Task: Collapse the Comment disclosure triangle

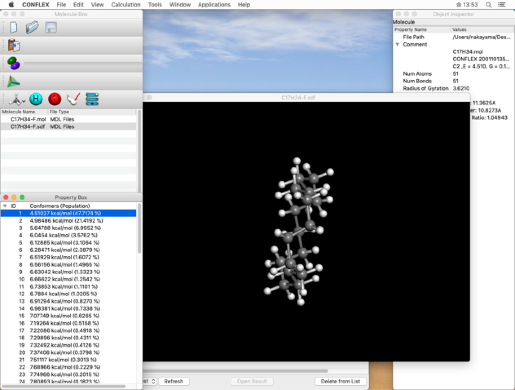Action: (397, 44)
